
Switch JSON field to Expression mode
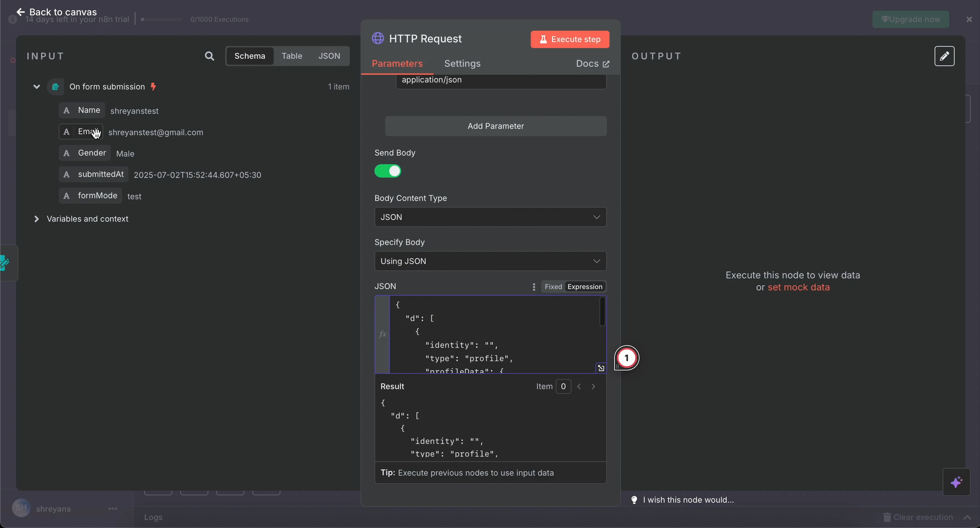(585, 287)
